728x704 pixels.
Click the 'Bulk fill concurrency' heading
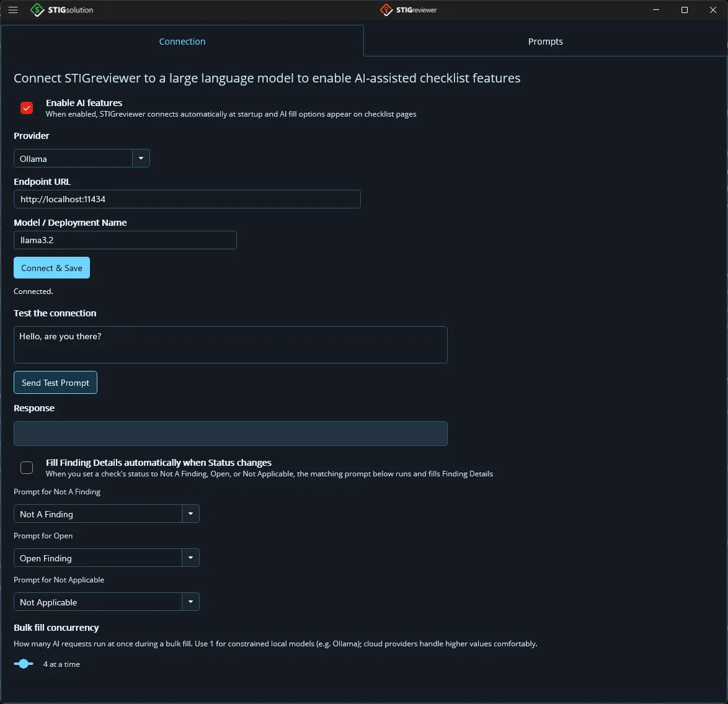point(56,628)
